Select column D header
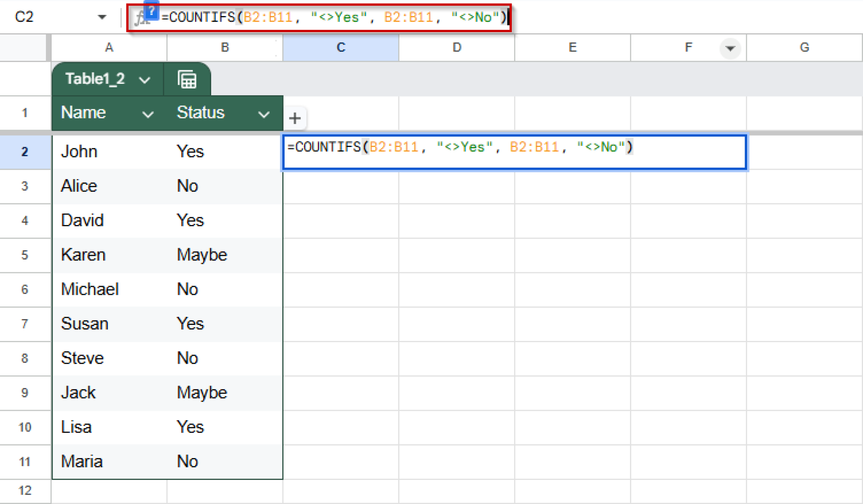 pos(456,48)
